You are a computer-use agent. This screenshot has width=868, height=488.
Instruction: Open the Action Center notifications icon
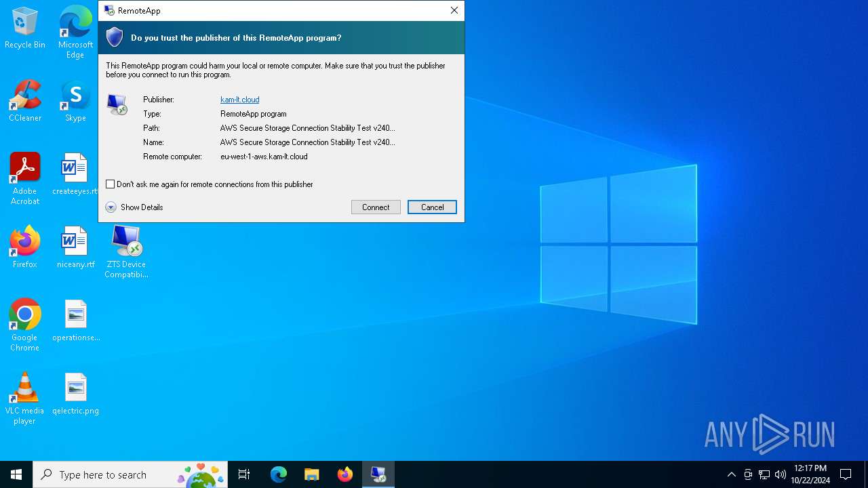tap(846, 474)
